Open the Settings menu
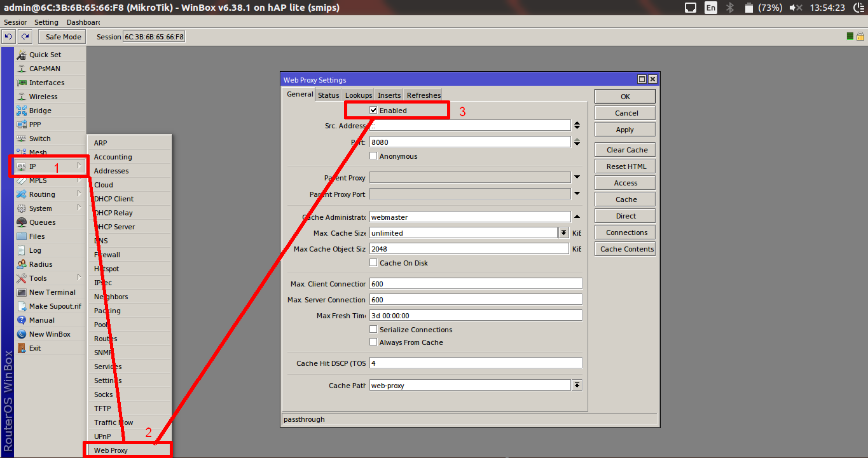Screen dimensions: 868x458 46,22
